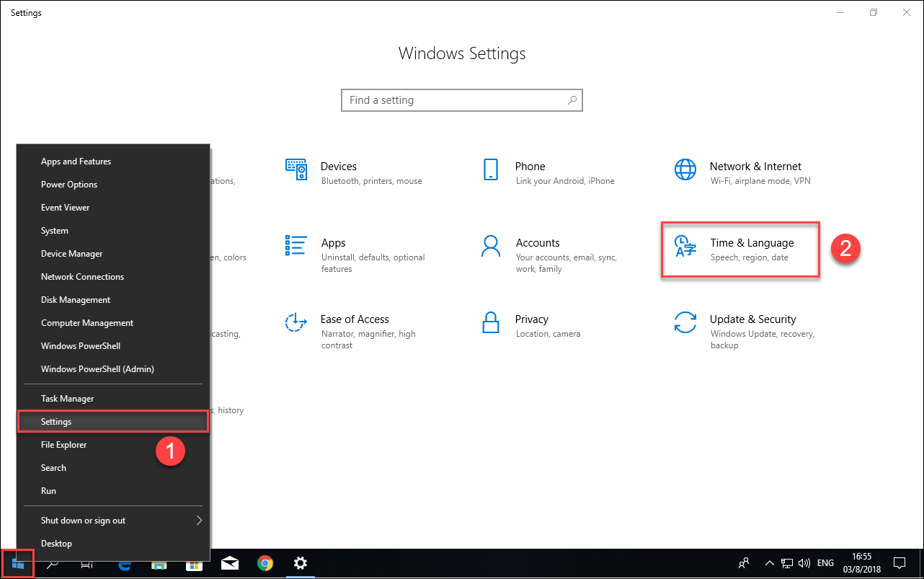Image resolution: width=924 pixels, height=579 pixels.
Task: Open Network & Internet category title
Action: pyautogui.click(x=755, y=167)
